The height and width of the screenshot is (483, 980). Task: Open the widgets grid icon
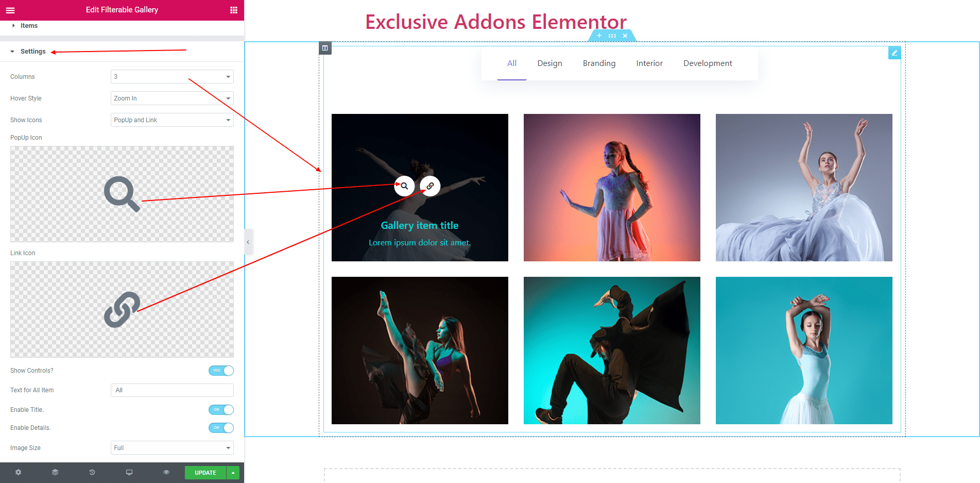(x=233, y=10)
